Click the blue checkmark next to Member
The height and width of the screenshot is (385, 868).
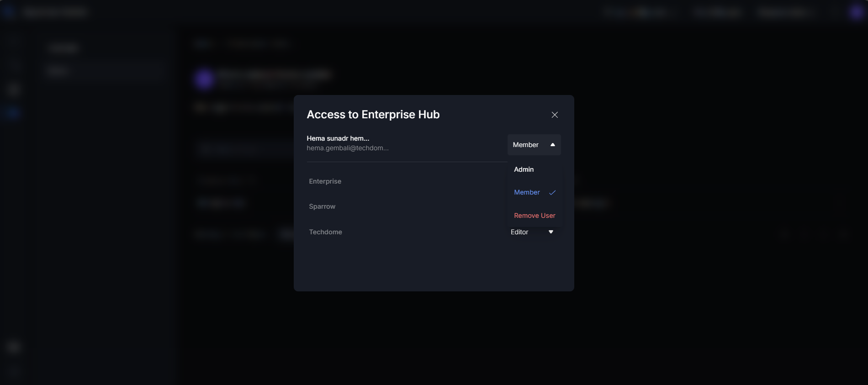[552, 193]
